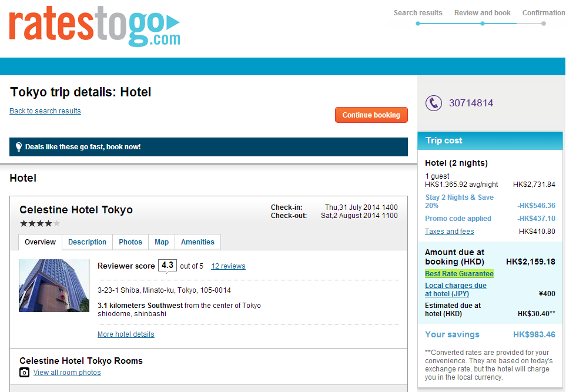The height and width of the screenshot is (392, 566).
Task: Switch to the Overview tab
Action: tap(40, 242)
